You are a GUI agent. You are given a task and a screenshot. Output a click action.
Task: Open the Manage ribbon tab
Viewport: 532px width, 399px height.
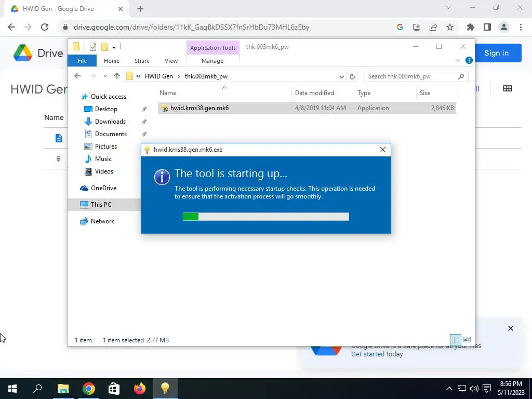pyautogui.click(x=212, y=61)
